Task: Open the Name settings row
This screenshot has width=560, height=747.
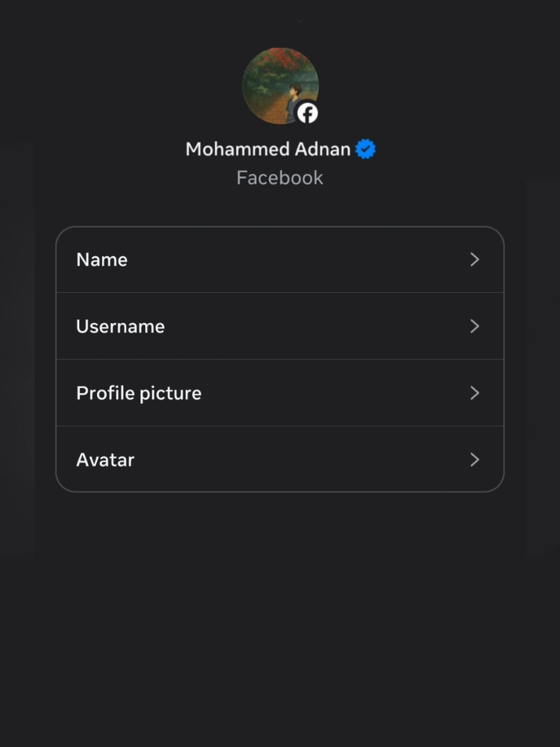Action: click(x=280, y=260)
